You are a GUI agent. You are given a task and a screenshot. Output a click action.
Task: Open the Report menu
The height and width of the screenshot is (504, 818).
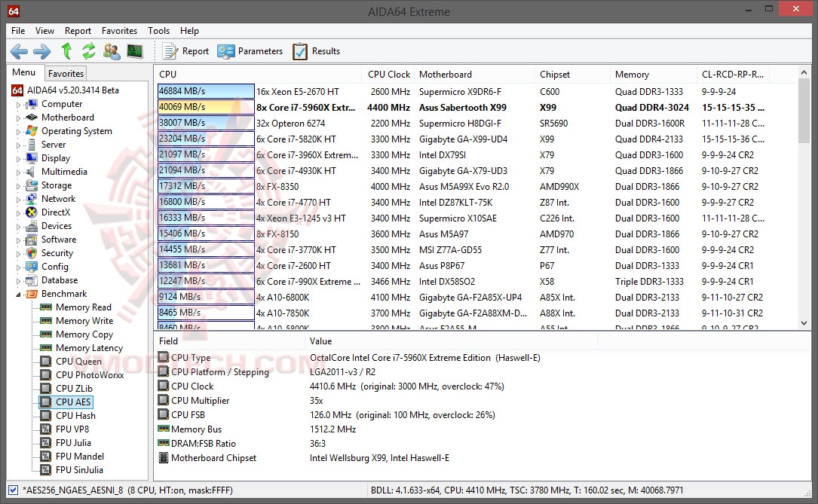click(78, 31)
